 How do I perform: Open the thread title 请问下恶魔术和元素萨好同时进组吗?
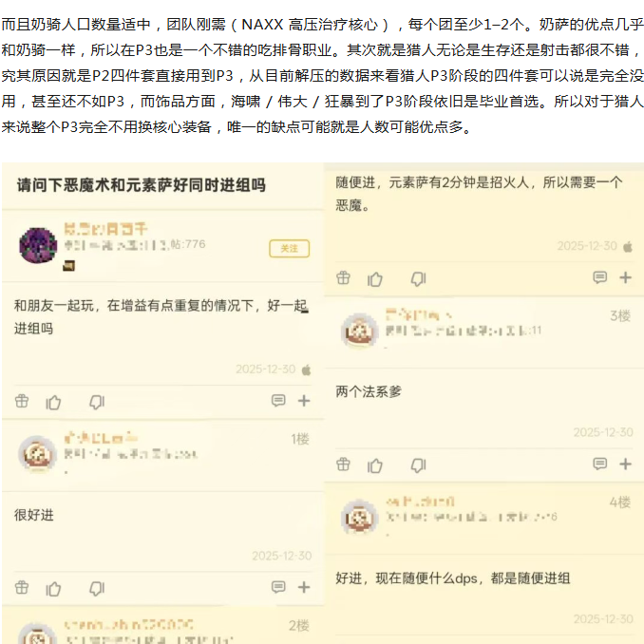coord(141,185)
